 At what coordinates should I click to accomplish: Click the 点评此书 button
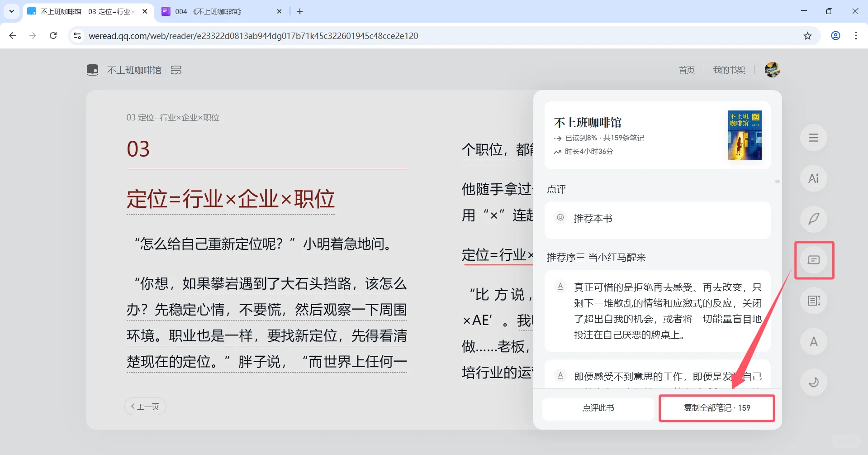pyautogui.click(x=598, y=408)
